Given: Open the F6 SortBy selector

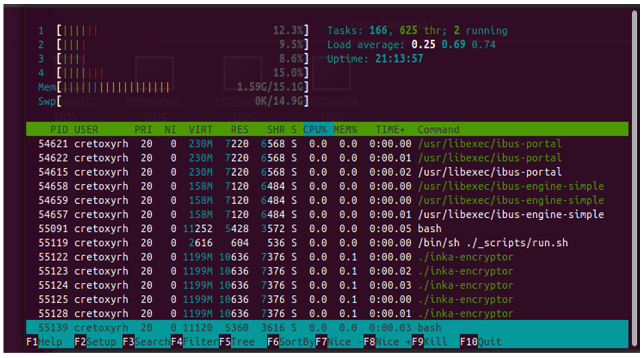Looking at the screenshot, I should (291, 341).
